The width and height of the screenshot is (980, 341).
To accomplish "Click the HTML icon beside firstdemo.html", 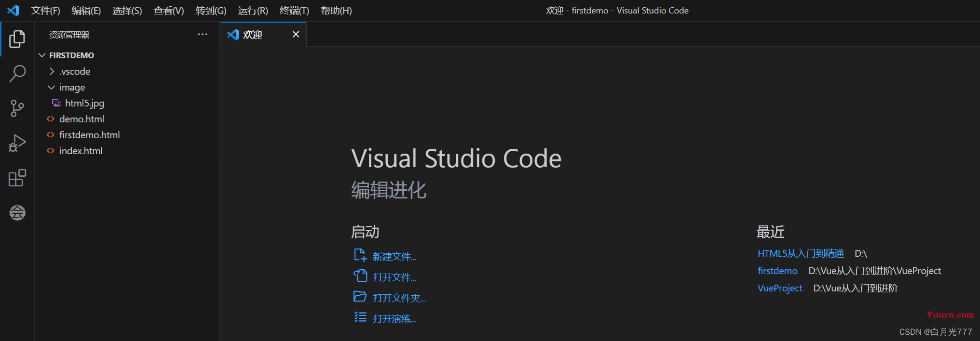I will [x=50, y=135].
